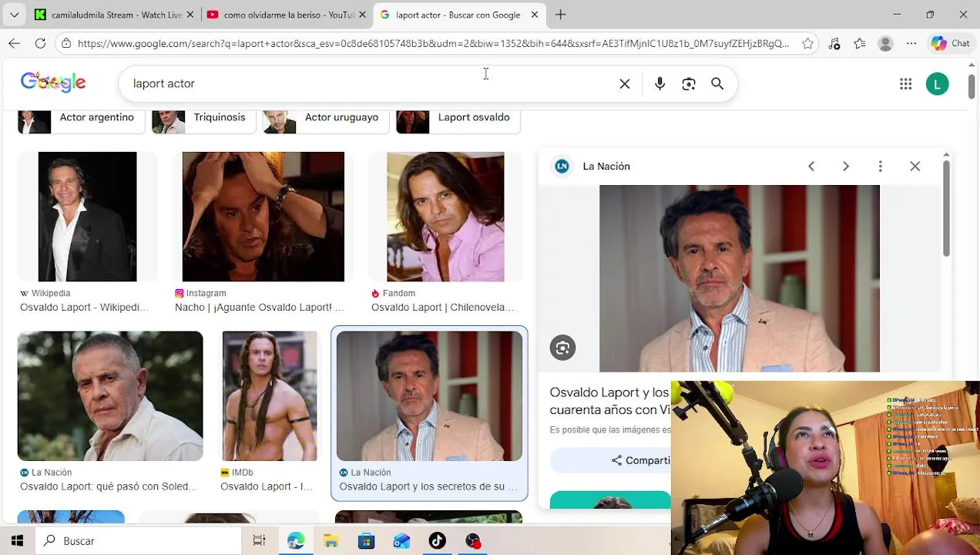Image resolution: width=980 pixels, height=555 pixels.
Task: Open preview panel more options menu
Action: click(x=881, y=166)
